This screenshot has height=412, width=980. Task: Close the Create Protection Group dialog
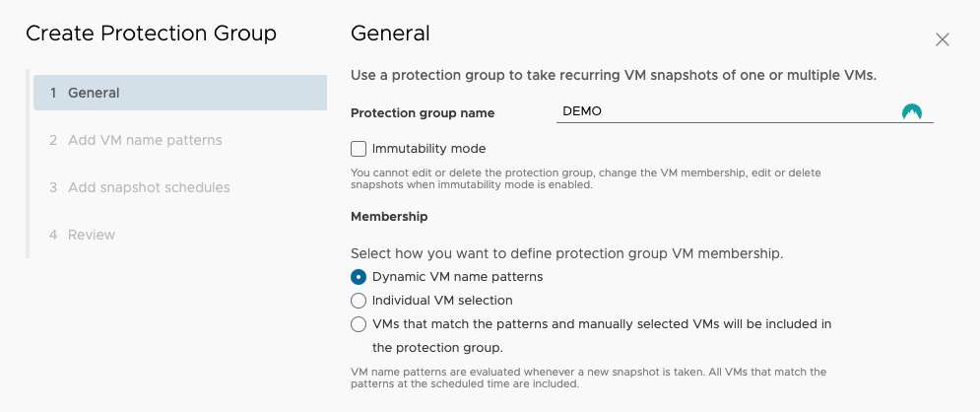click(x=942, y=40)
